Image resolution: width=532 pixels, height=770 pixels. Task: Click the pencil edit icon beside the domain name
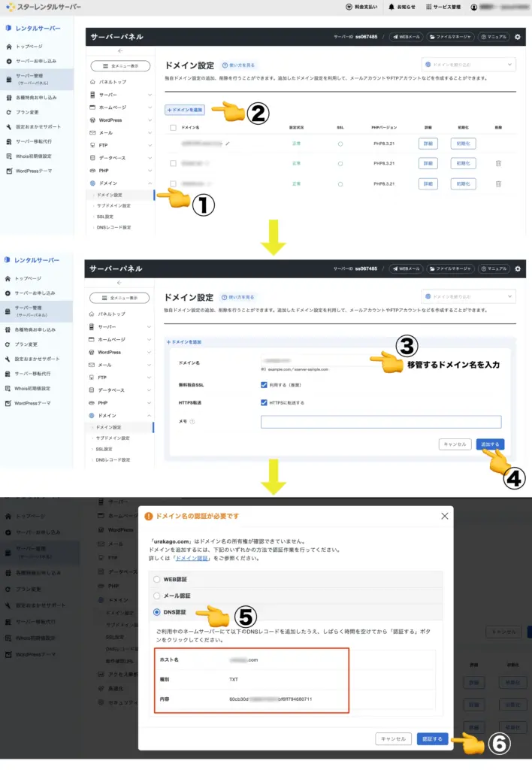click(x=228, y=144)
